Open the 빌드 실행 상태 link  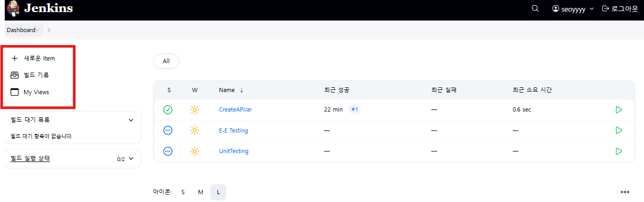click(30, 158)
